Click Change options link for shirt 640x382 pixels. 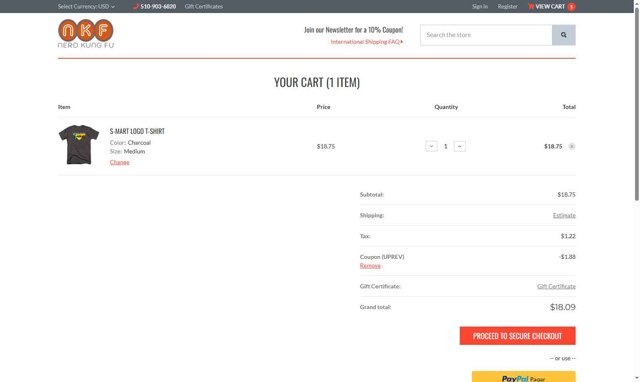click(x=120, y=162)
